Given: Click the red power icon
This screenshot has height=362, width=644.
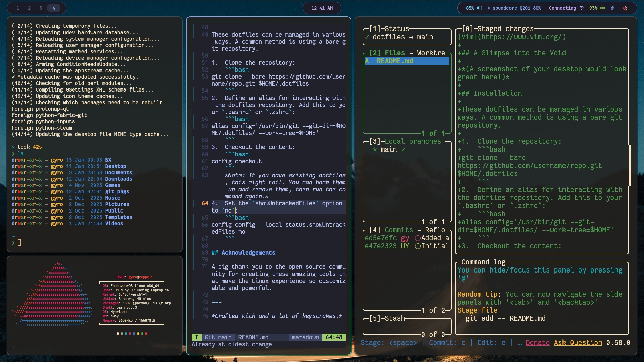Looking at the screenshot, I should [x=625, y=8].
